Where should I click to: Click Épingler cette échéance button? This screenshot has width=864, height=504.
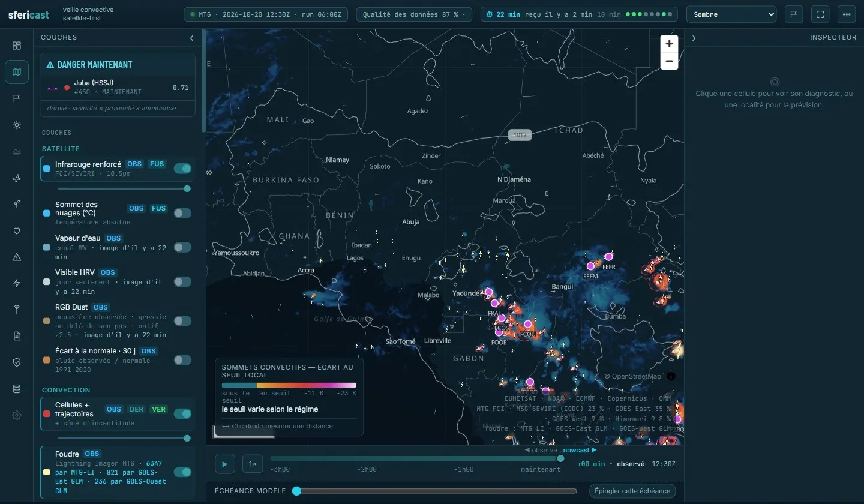point(632,491)
